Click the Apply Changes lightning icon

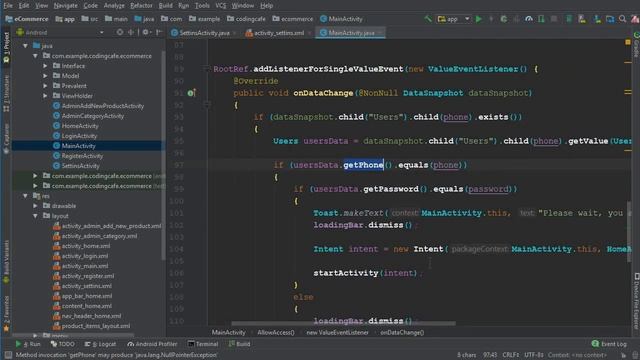(491, 19)
